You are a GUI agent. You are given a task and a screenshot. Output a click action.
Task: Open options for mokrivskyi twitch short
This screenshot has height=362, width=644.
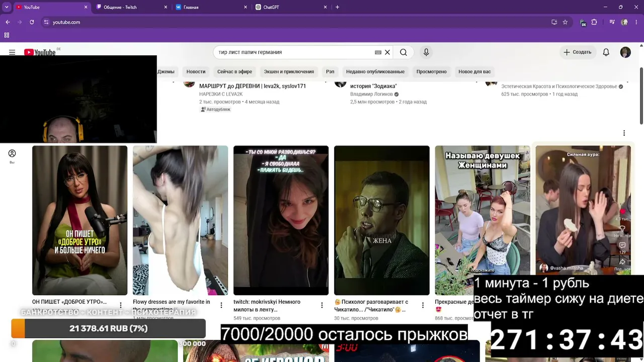322,305
